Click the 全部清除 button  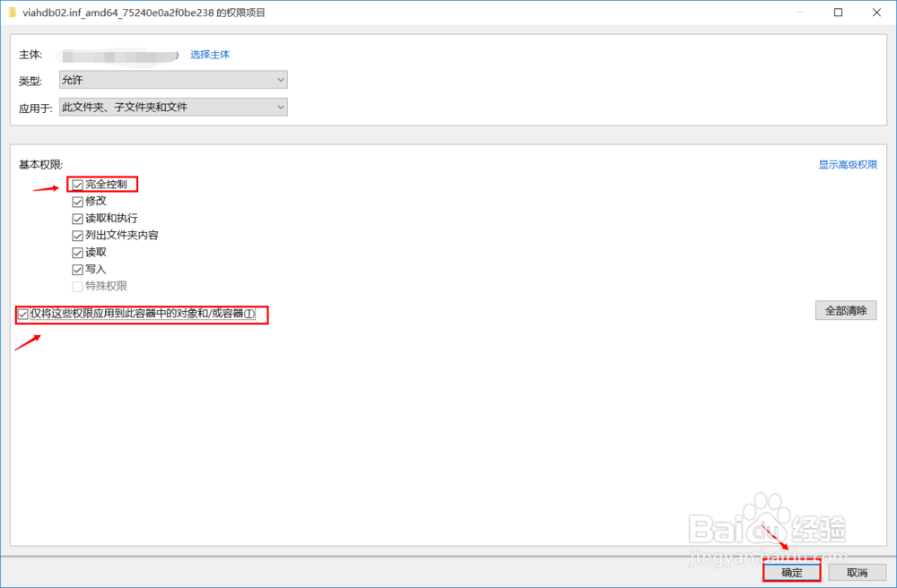[x=846, y=310]
